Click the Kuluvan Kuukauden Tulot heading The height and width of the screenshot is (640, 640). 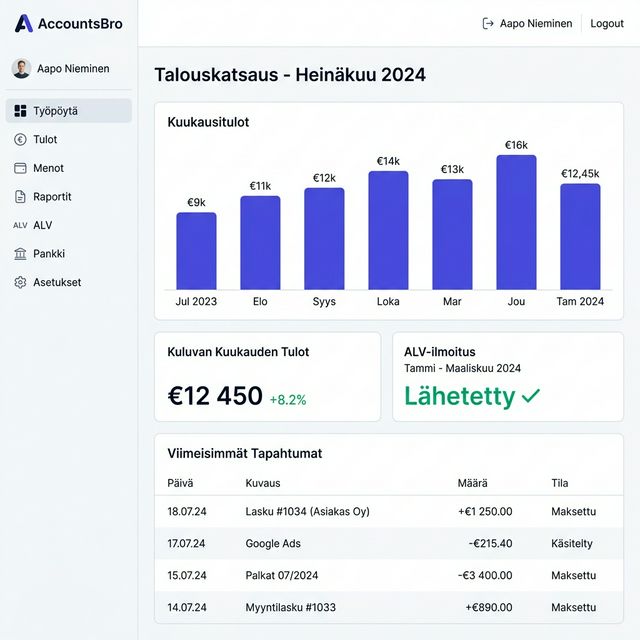pyautogui.click(x=238, y=352)
